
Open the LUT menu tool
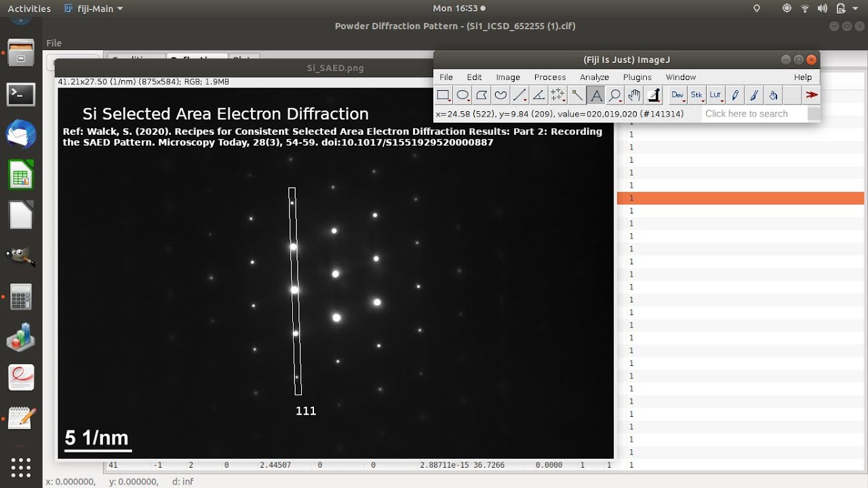pos(715,96)
